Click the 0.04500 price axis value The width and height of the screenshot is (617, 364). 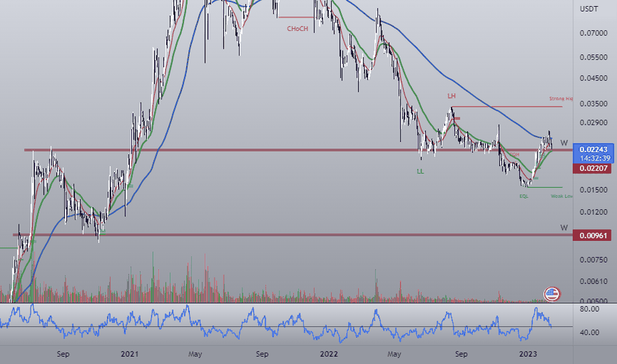tap(593, 78)
